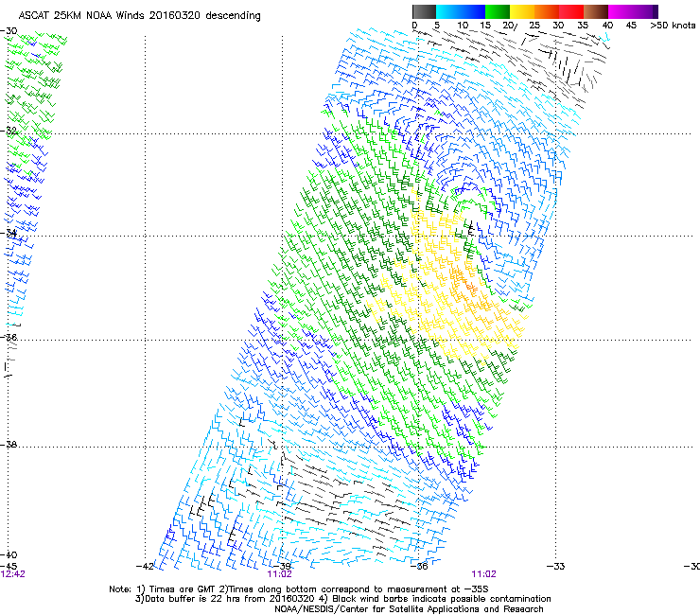Click the 11:02 time stamp below -39
Viewport: 700px width, 615px height.
pos(279,574)
